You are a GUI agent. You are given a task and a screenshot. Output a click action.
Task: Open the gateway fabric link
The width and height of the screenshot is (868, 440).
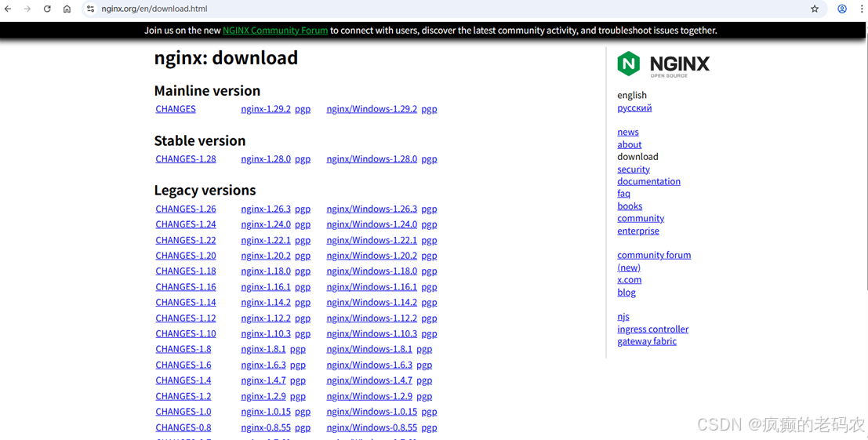647,341
